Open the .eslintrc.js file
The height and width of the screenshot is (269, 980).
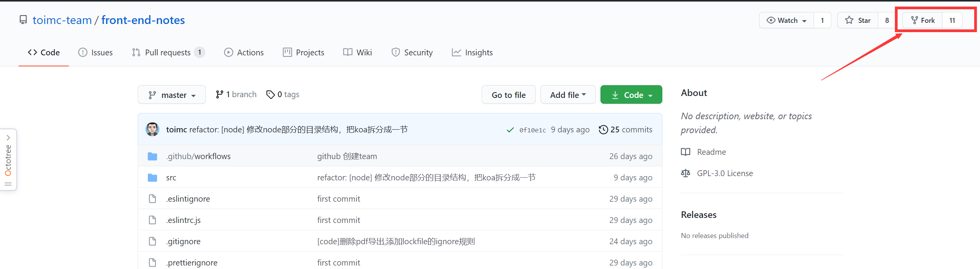183,220
